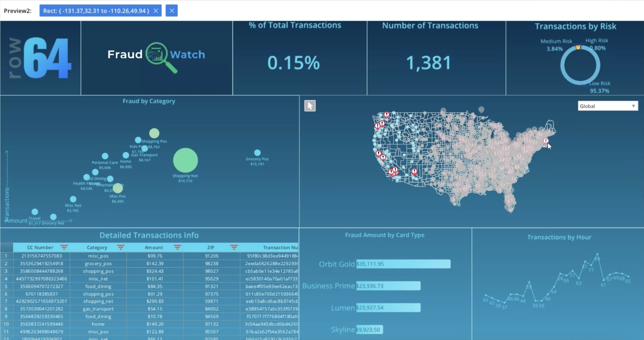Select the Orbit Gold bar in Fraud Amount chart
This screenshot has width=644, height=340.
pos(402,264)
